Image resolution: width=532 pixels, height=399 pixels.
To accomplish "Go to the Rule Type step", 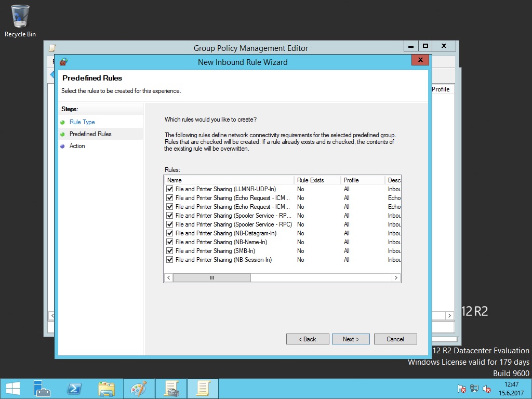I will pyautogui.click(x=82, y=122).
